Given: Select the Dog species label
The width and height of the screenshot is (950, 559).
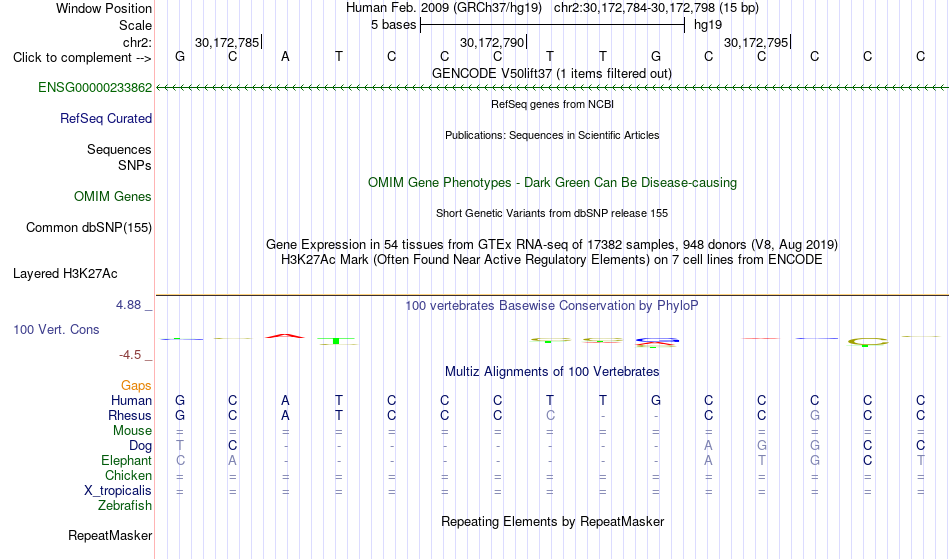Looking at the screenshot, I should click(140, 446).
